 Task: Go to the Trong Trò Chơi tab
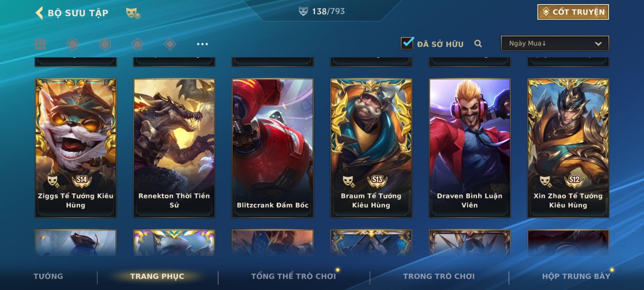click(439, 276)
